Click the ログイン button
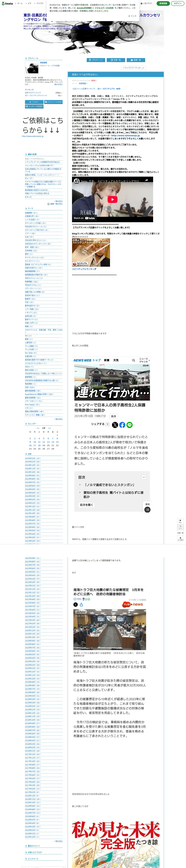 tap(178, 3)
